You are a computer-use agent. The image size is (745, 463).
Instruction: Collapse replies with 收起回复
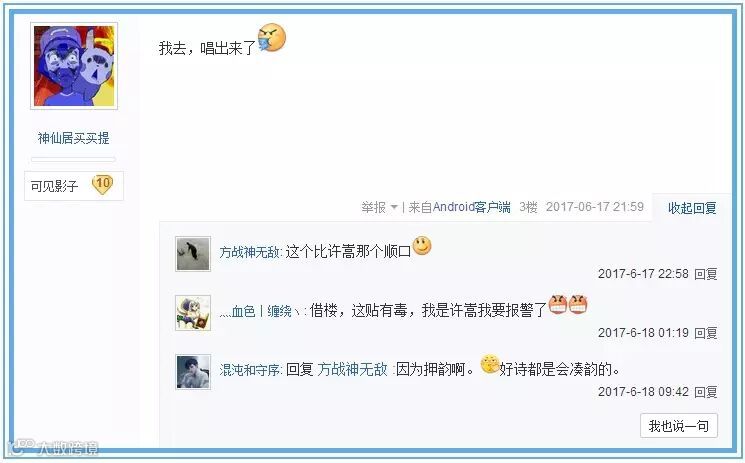point(692,208)
